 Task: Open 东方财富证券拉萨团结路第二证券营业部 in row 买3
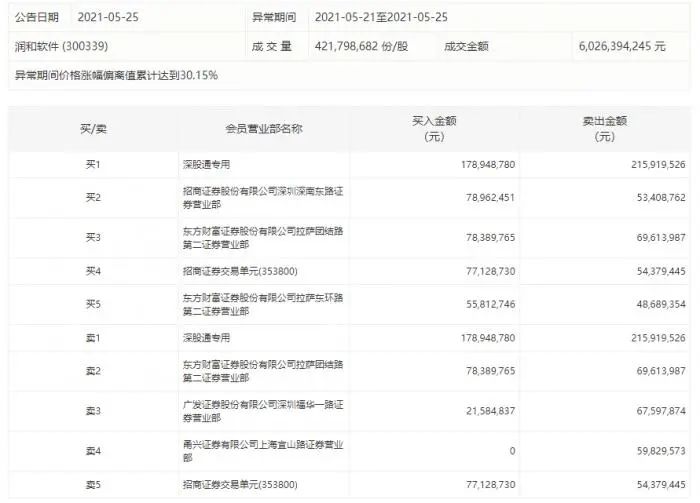click(263, 237)
